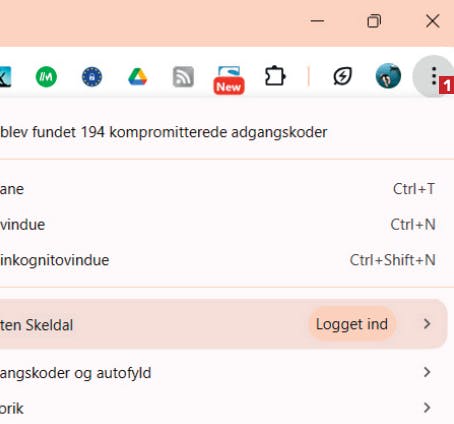Image resolution: width=454 pixels, height=424 pixels.
Task: Open the RSS feed extension icon
Action: 183,77
